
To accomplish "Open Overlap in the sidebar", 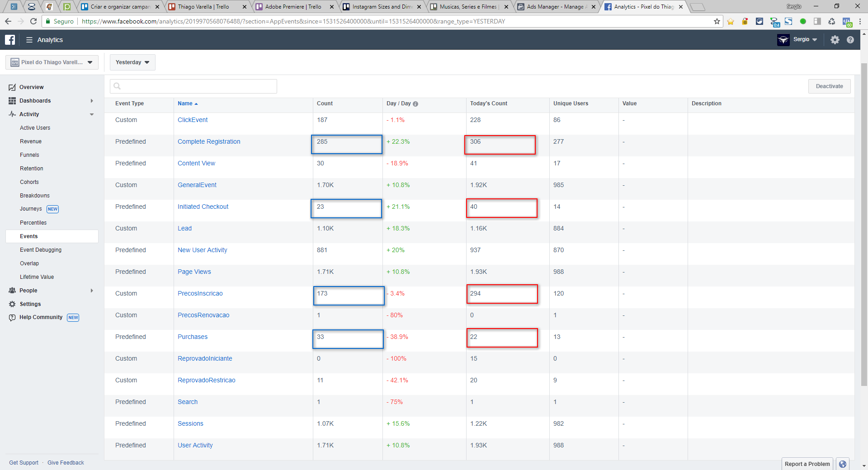I will 29,263.
